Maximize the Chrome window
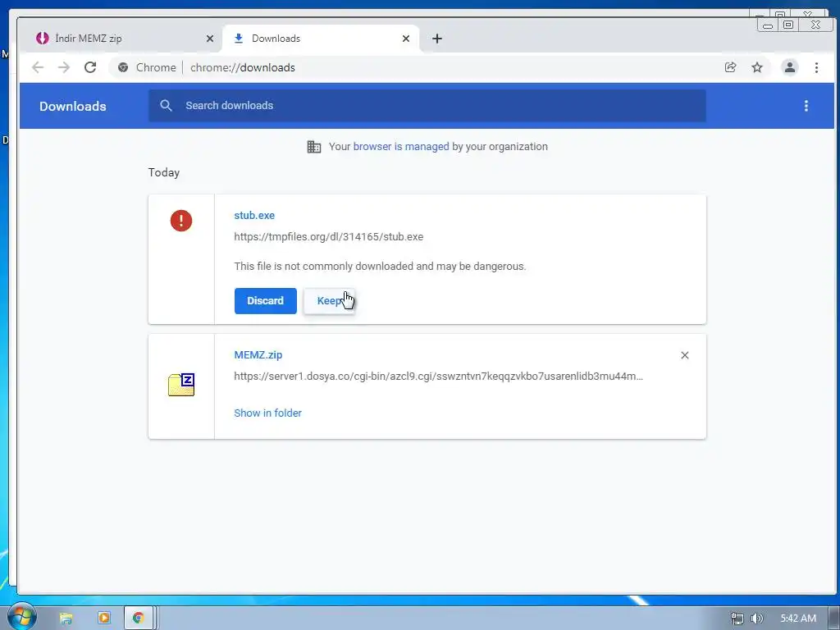 (x=788, y=25)
